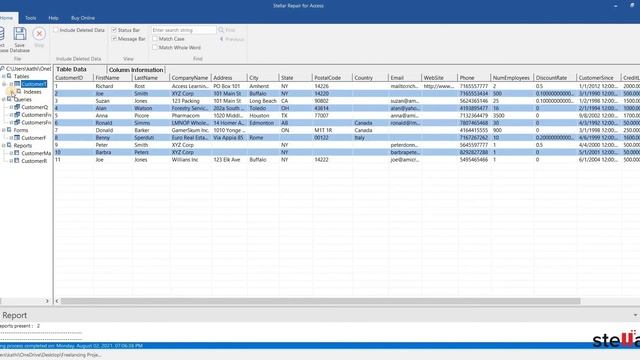
Task: Expand the CustomerF form node
Action: click(x=11, y=138)
